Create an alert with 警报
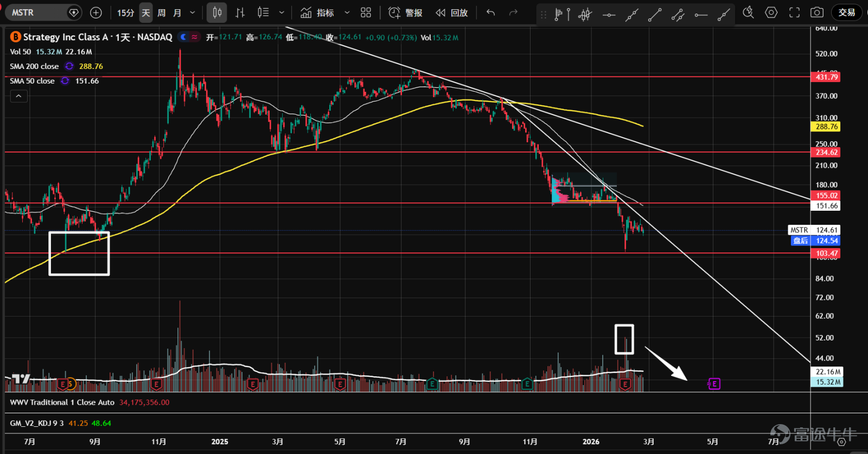868x454 pixels. [406, 12]
